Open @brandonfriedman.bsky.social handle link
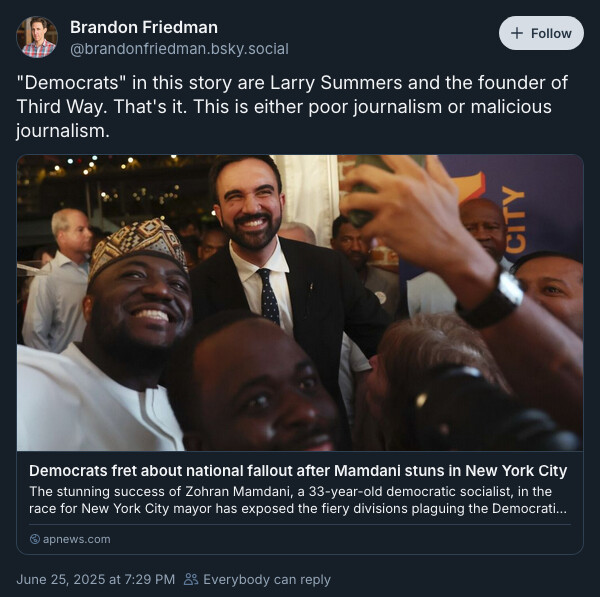This screenshot has height=597, width=600. (x=179, y=49)
